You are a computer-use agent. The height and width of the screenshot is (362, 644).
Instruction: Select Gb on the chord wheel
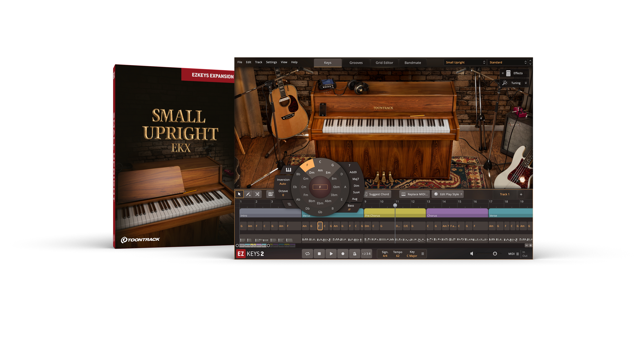pos(320,212)
